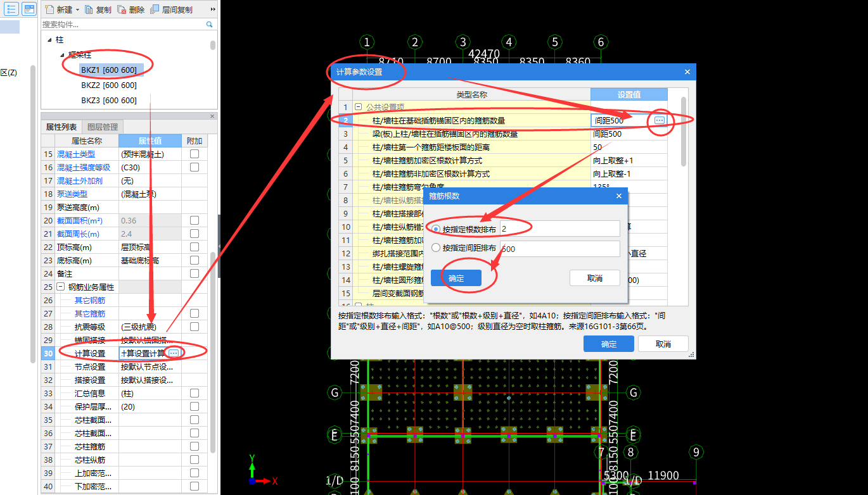Image resolution: width=868 pixels, height=495 pixels.
Task: Click 其它钢筋 property link
Action: pyautogui.click(x=90, y=300)
